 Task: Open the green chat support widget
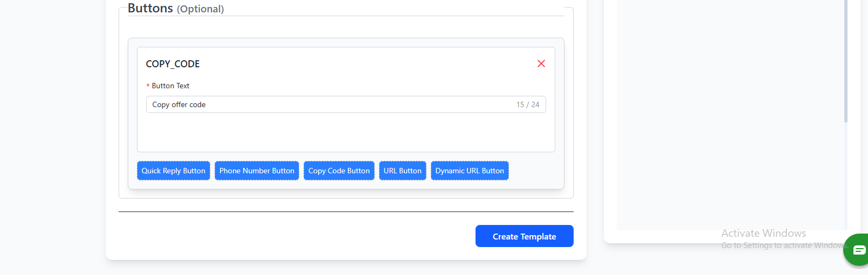click(857, 250)
